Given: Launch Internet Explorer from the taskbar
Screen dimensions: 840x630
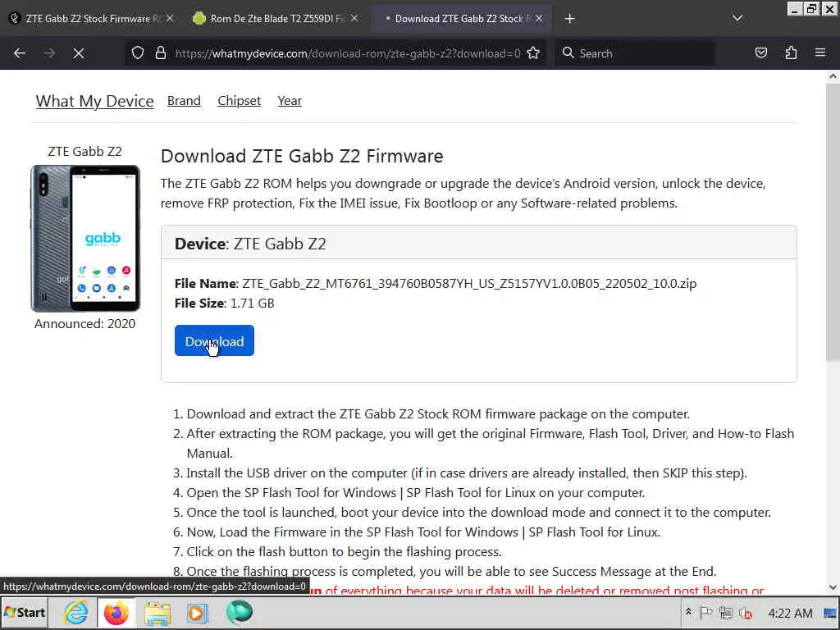Looking at the screenshot, I should tap(75, 612).
